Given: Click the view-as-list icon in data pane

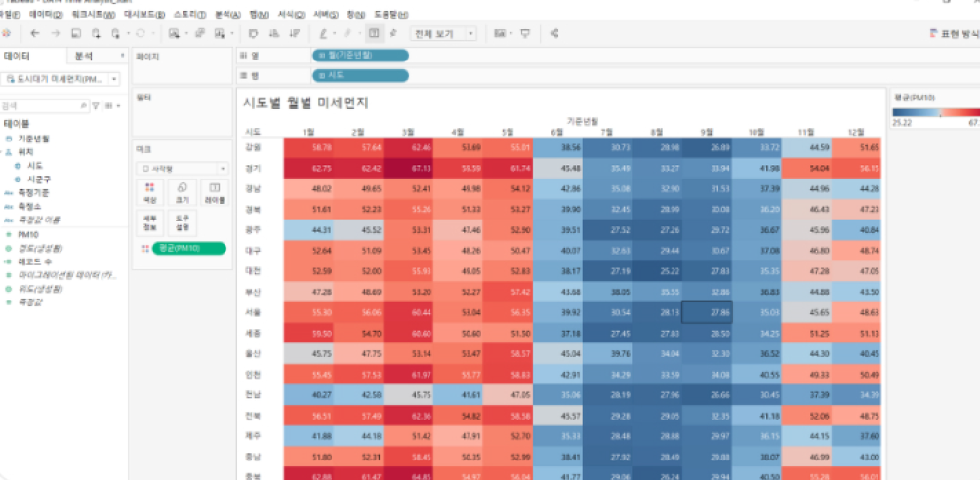Looking at the screenshot, I should point(108,106).
